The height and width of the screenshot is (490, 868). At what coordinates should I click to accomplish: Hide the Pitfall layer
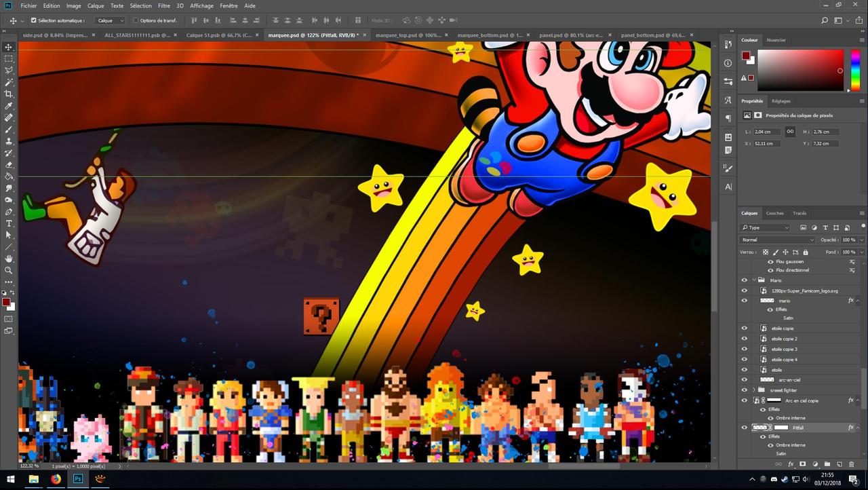coord(744,428)
